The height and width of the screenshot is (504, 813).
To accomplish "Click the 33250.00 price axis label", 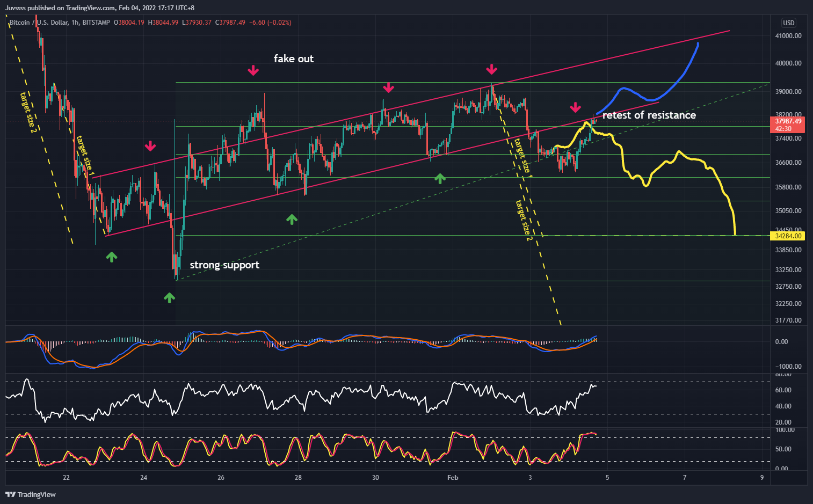I will pos(788,270).
